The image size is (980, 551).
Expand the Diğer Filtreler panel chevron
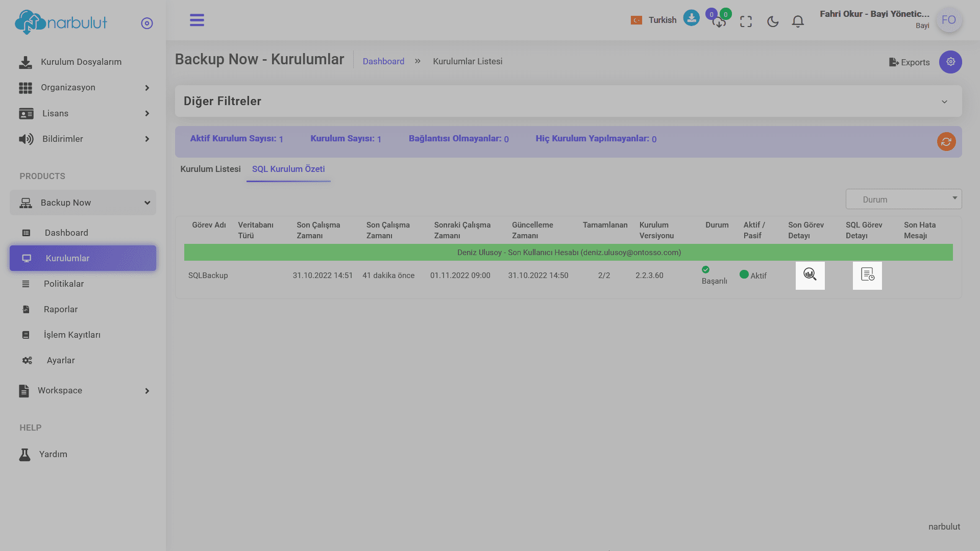tap(945, 102)
